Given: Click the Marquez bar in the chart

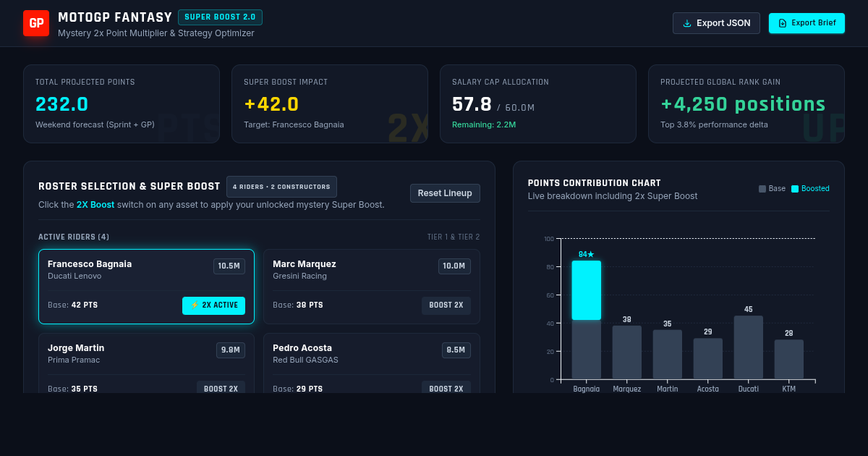Looking at the screenshot, I should pos(627,352).
